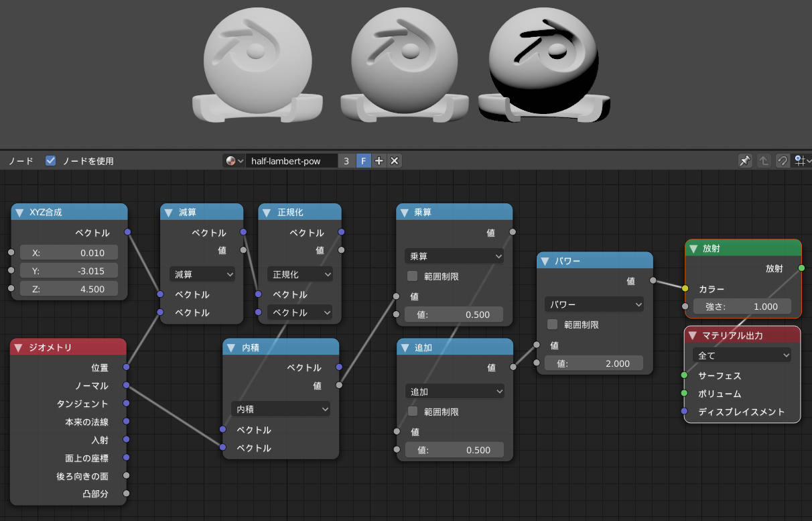This screenshot has width=812, height=521.
Task: Click ベクトル output socket on XYZ合成 node
Action: [127, 232]
